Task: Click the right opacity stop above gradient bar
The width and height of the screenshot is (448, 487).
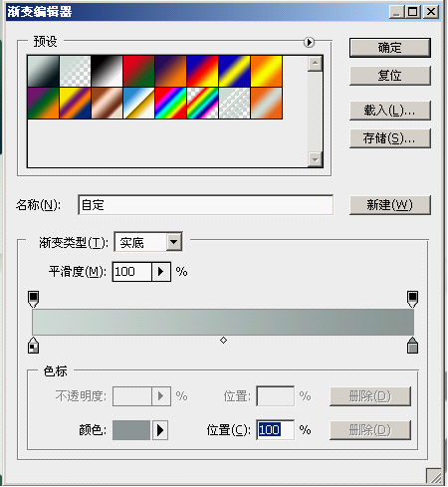Action: click(412, 299)
